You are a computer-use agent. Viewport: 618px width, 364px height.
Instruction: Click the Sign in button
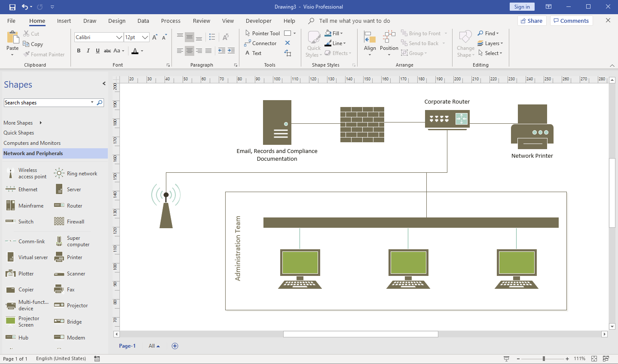(522, 7)
